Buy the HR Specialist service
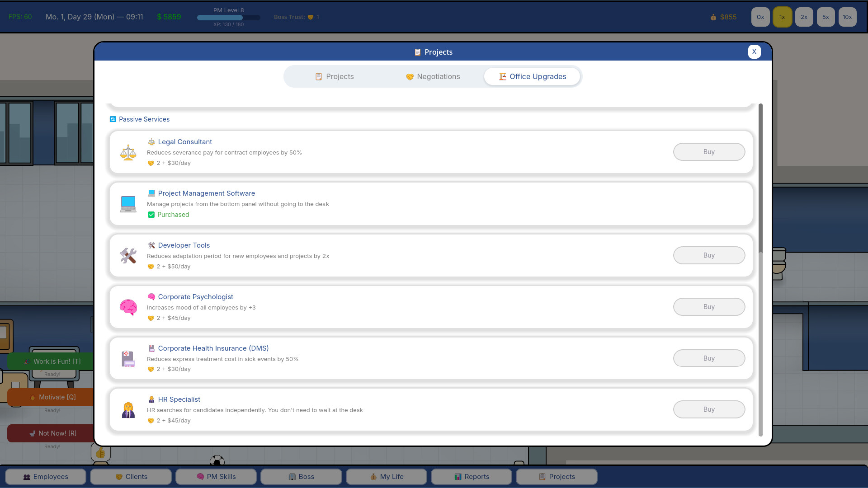868x488 pixels. point(708,409)
